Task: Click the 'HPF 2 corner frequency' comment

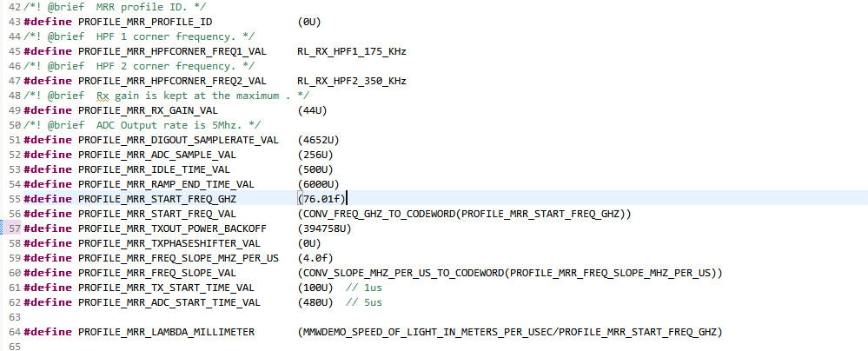Action: tap(139, 66)
